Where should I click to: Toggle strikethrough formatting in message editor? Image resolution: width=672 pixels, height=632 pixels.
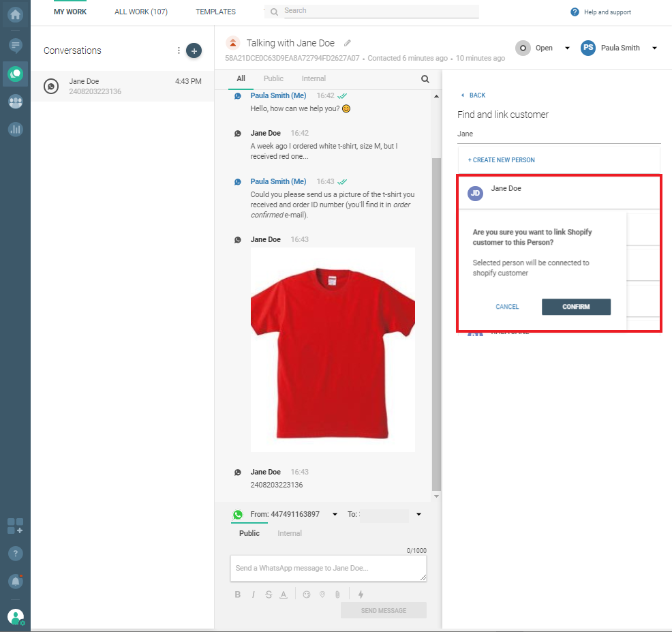[268, 595]
